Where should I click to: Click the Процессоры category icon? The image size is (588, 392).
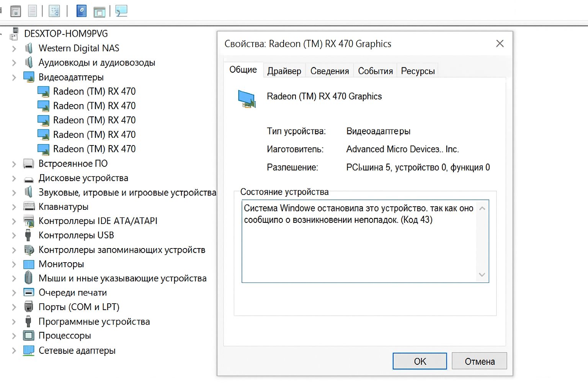29,336
